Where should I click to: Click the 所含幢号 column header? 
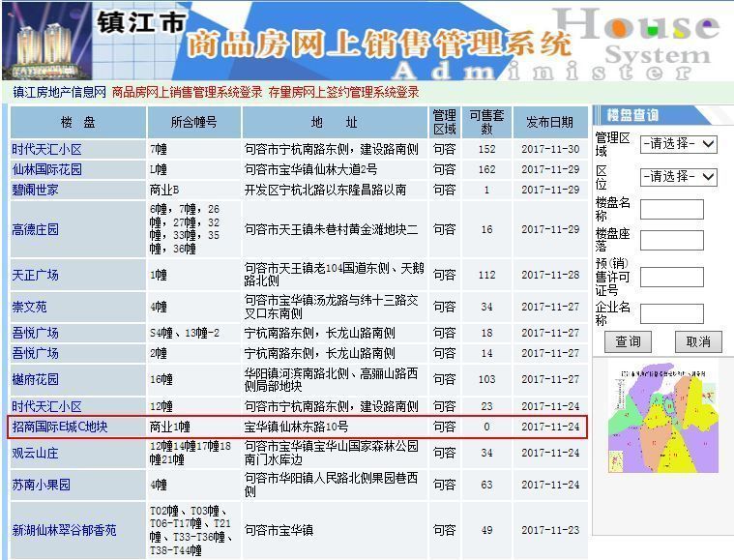click(x=193, y=122)
